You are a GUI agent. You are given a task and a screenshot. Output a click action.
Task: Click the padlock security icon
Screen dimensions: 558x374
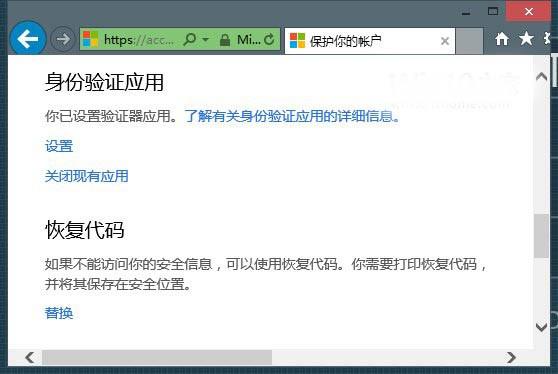pyautogui.click(x=225, y=39)
